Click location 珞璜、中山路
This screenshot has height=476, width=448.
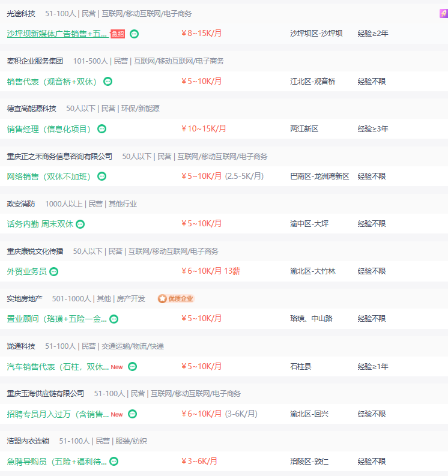point(311,319)
